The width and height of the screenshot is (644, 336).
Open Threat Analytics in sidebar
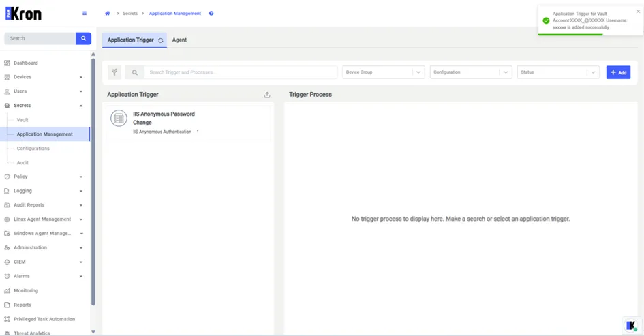tap(31, 333)
